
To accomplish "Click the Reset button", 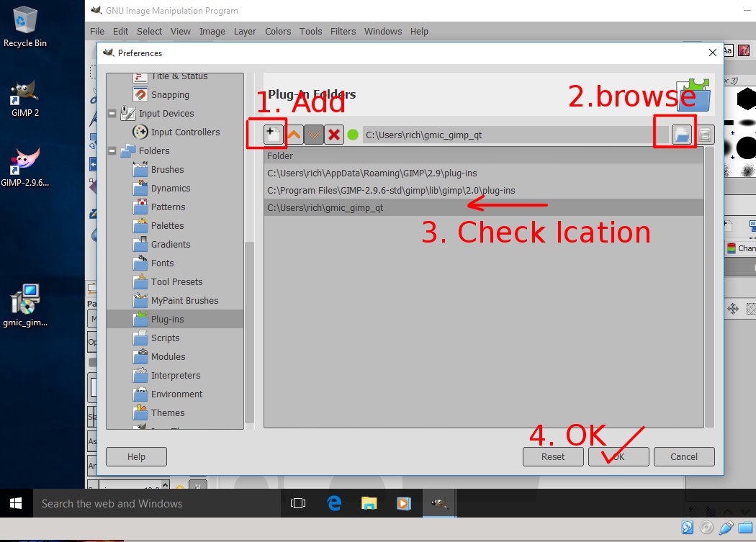I will [x=553, y=456].
